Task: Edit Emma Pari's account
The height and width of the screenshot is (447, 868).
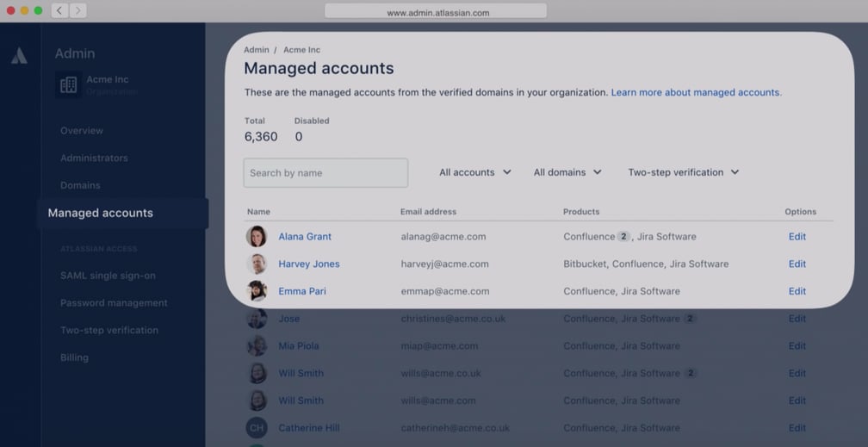Action: coord(797,291)
